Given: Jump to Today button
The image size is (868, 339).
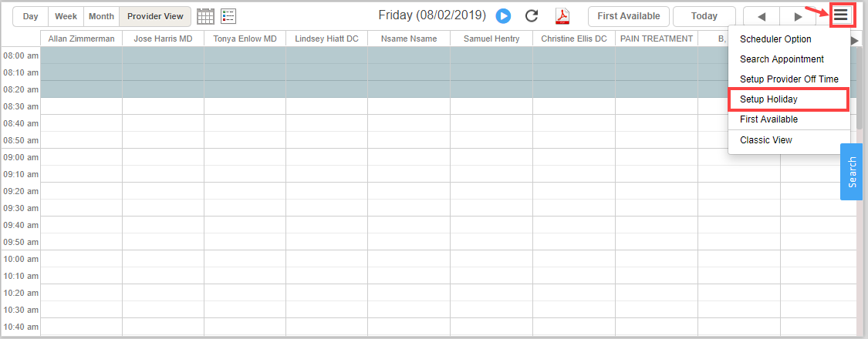Looking at the screenshot, I should [704, 16].
